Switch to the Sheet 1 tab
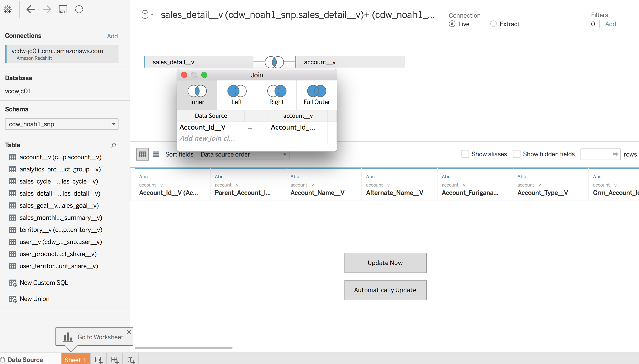639x364 pixels. tap(75, 360)
